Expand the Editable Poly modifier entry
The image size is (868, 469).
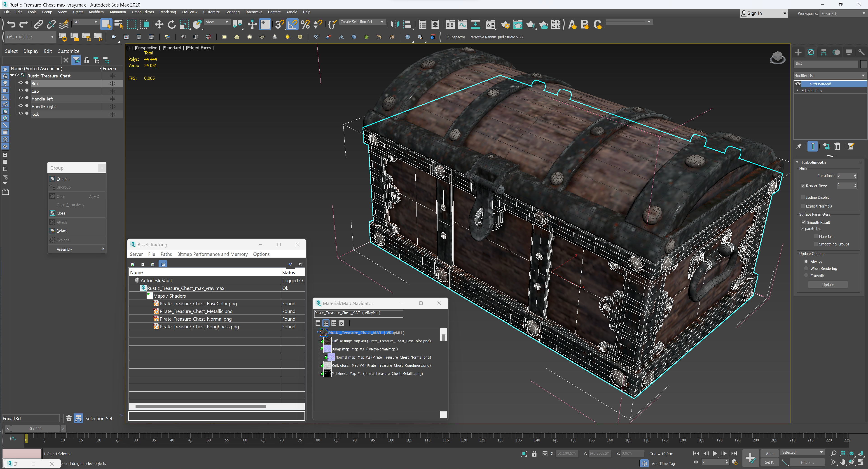click(797, 91)
